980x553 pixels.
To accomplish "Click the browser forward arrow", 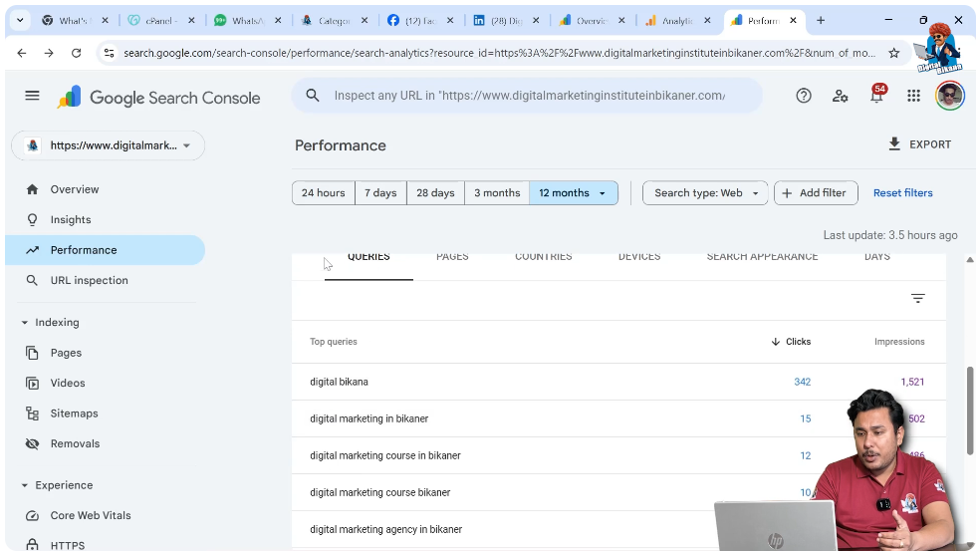I will click(49, 53).
